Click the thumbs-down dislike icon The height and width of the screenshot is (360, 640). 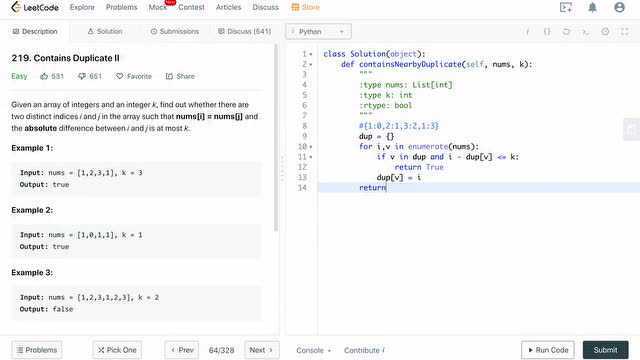[x=82, y=76]
